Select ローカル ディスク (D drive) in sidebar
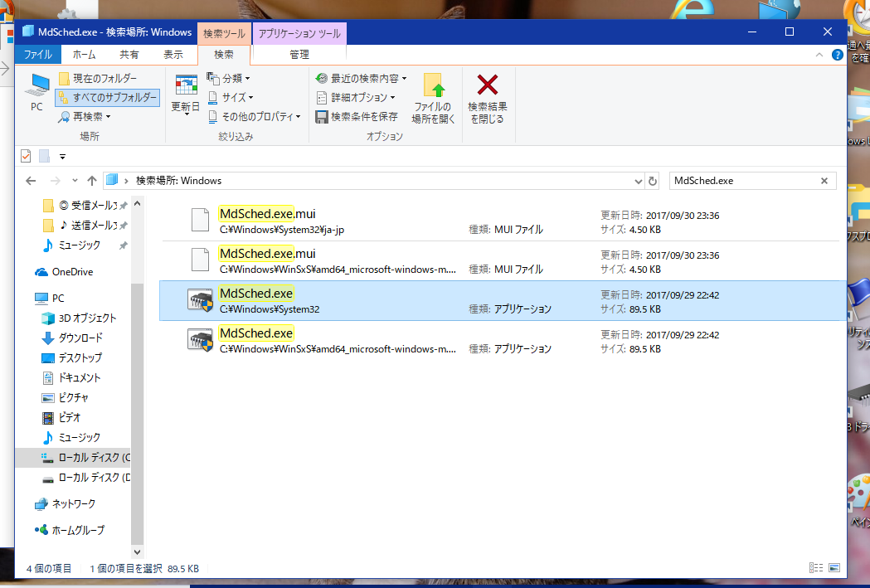Image resolution: width=870 pixels, height=588 pixels. [86, 478]
